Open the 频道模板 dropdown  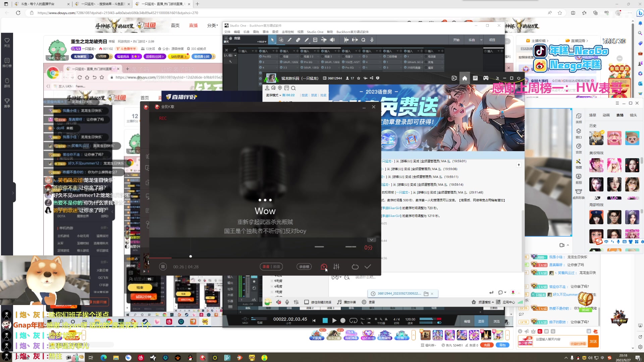tap(485, 302)
